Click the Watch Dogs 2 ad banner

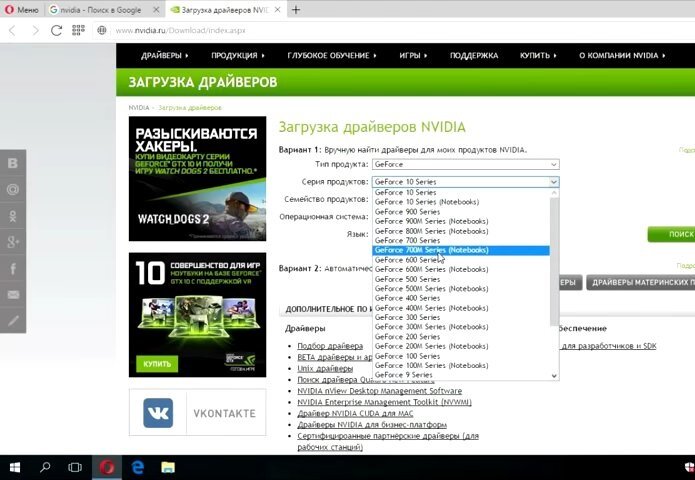coord(197,179)
